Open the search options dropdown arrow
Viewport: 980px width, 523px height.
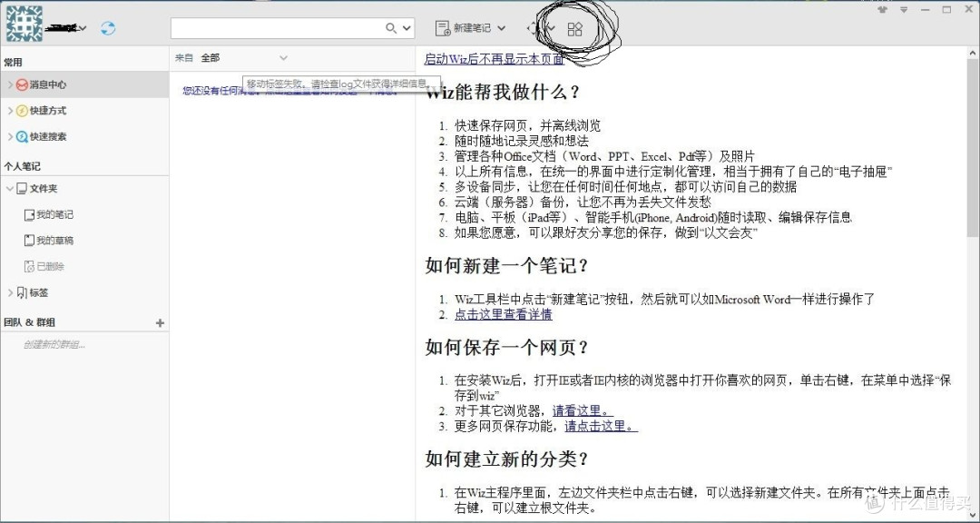407,28
